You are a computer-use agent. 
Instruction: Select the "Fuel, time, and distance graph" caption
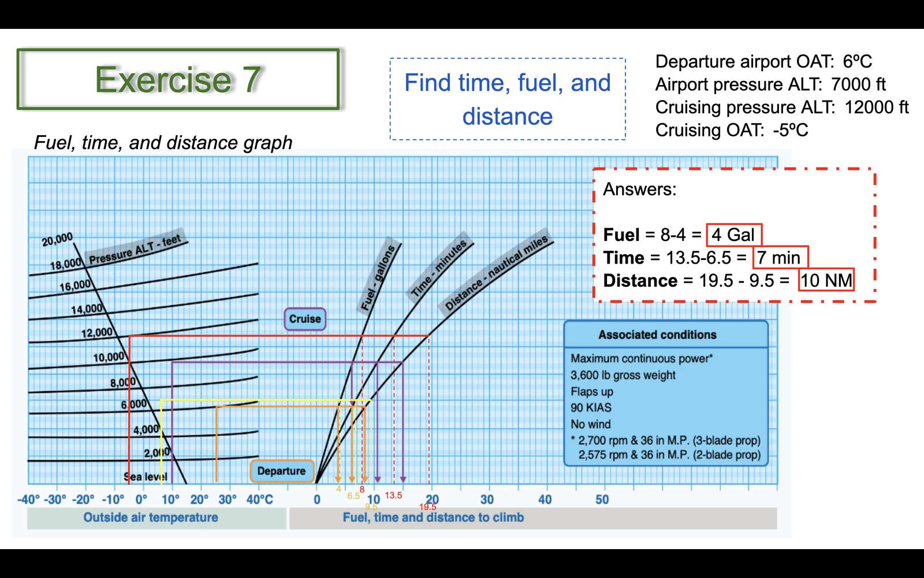[163, 142]
